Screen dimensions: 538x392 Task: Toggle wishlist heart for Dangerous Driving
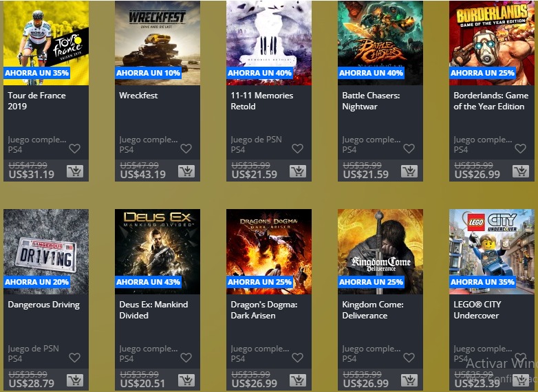74,358
